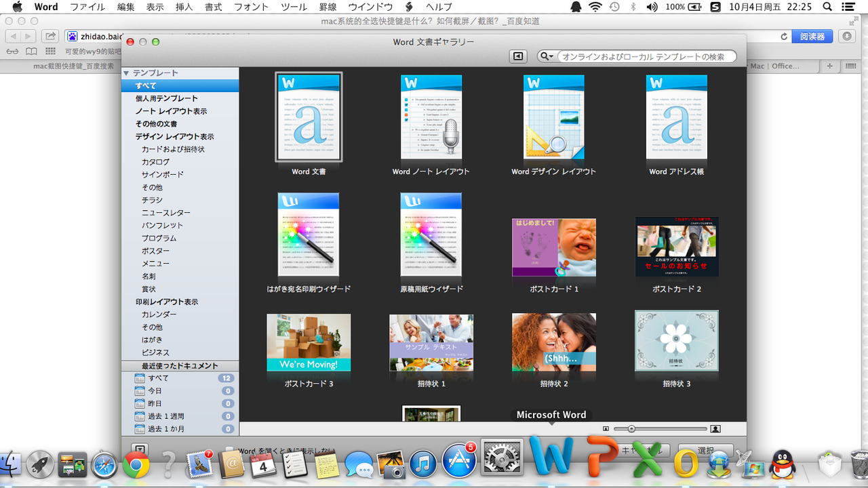
Task: Select すべて under テンプレート
Action: tap(180, 86)
